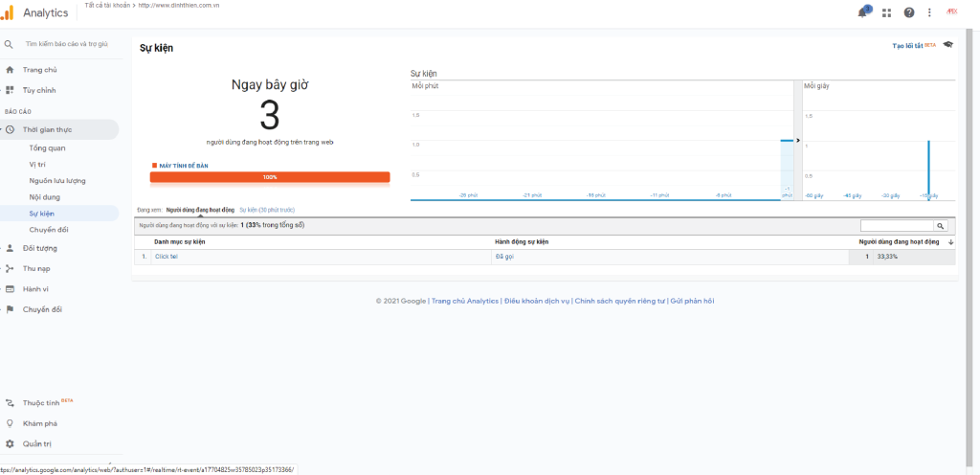Click the Analytics logo icon
Viewport: 980px width, 475px height.
point(7,12)
